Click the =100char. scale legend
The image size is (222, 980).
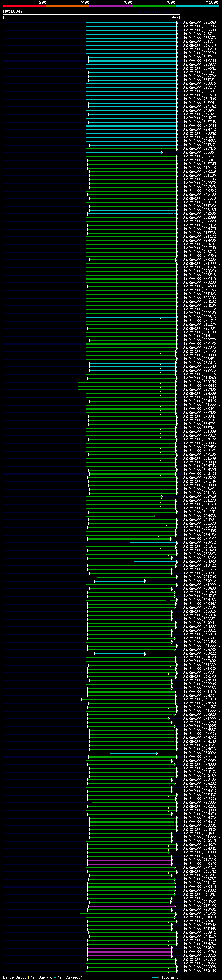click(165, 977)
